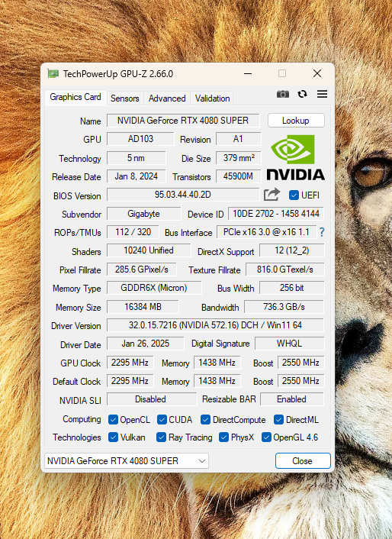Click the Digital Signature value WHQL
Viewport: 392px width, 539px height.
pos(289,344)
